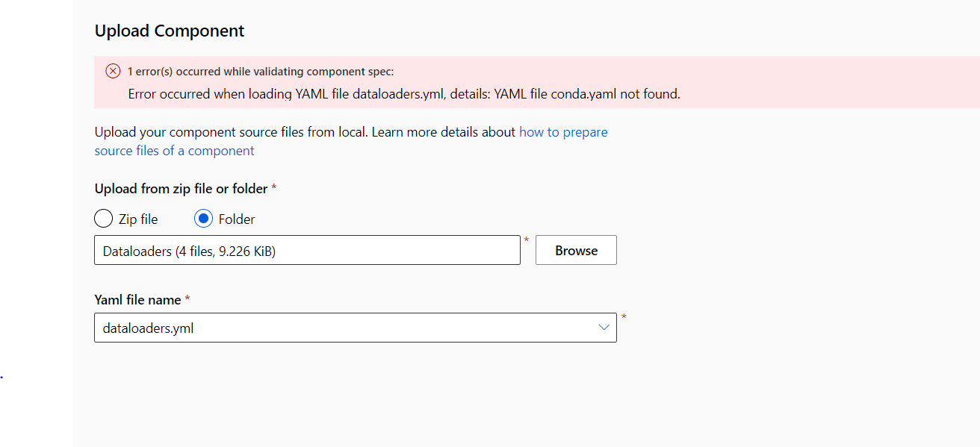
Task: Select the Zip file radio button
Action: point(103,219)
